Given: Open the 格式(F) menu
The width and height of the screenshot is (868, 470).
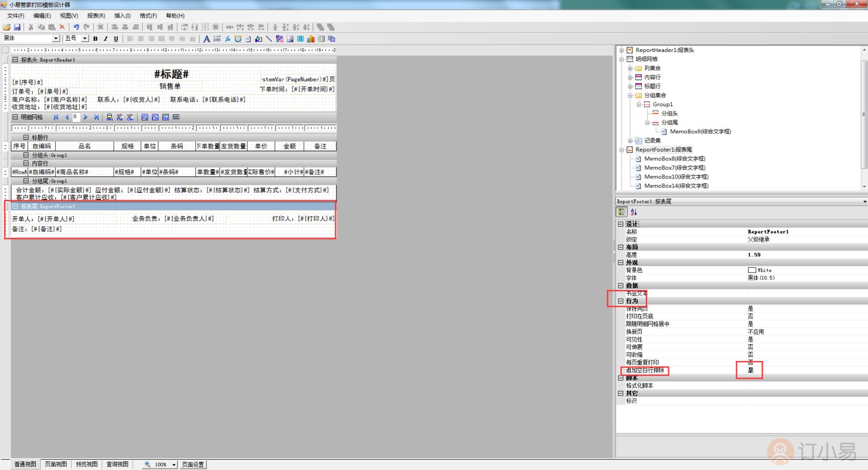Looking at the screenshot, I should 148,16.
